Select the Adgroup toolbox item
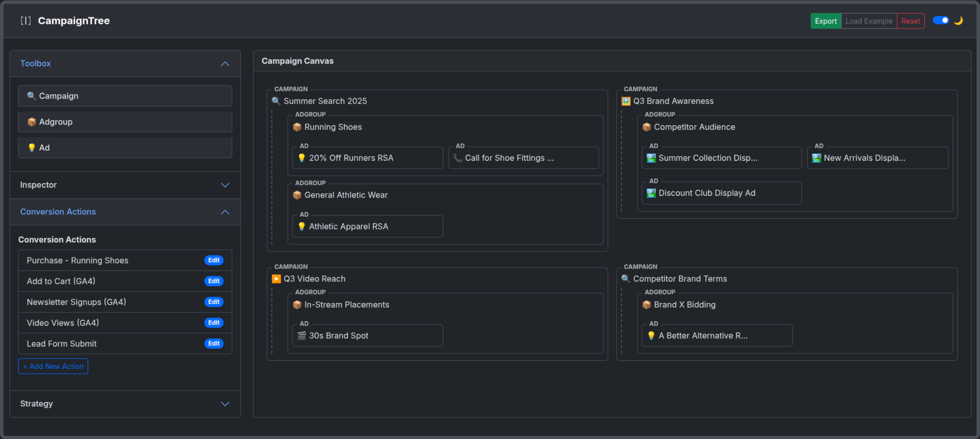Screen dimensions: 980x439 [125, 122]
